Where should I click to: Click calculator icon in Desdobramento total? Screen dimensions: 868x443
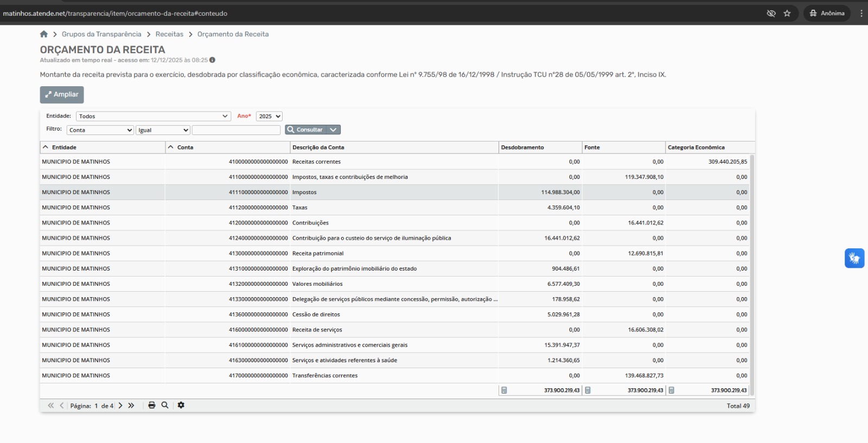click(x=504, y=390)
